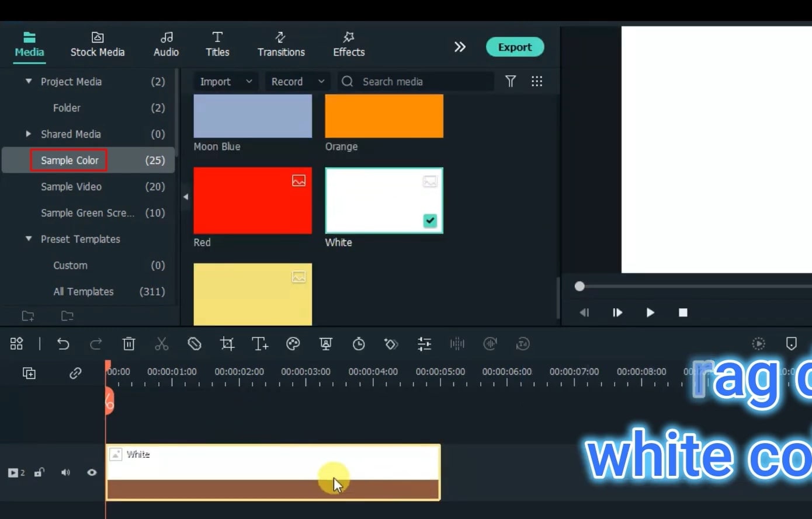812x519 pixels.
Task: Click the delete folder icon
Action: pyautogui.click(x=67, y=316)
